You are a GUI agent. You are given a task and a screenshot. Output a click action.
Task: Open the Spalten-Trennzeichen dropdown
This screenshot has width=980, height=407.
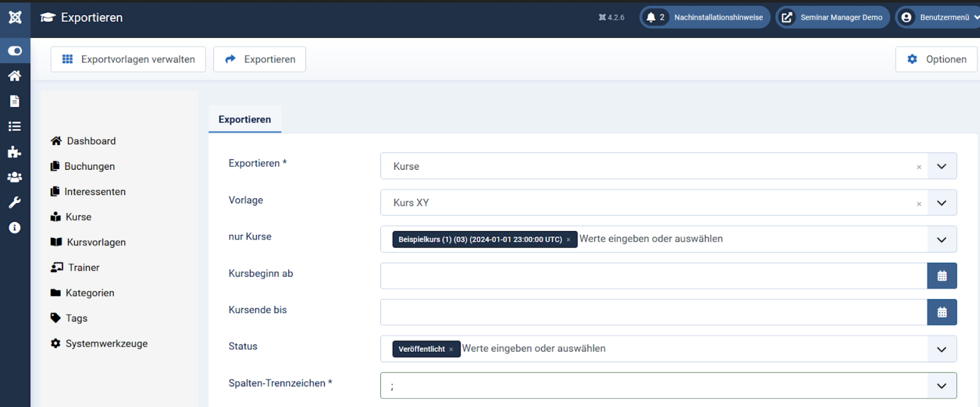[x=941, y=386]
